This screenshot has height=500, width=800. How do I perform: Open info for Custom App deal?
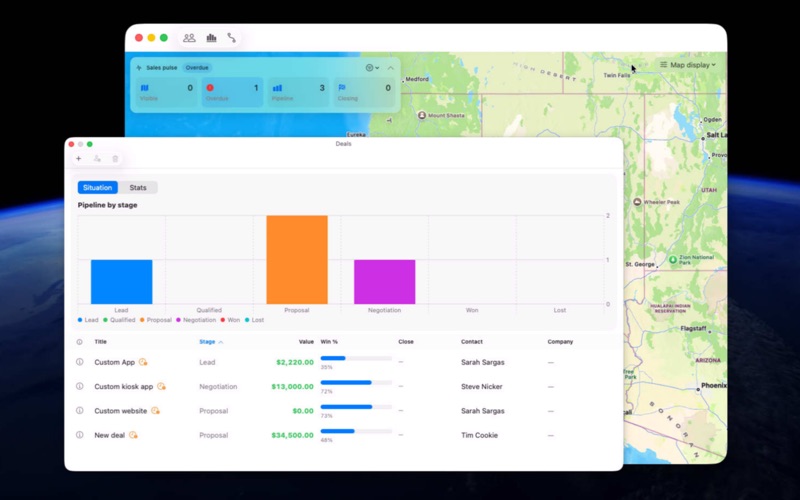[80, 362]
